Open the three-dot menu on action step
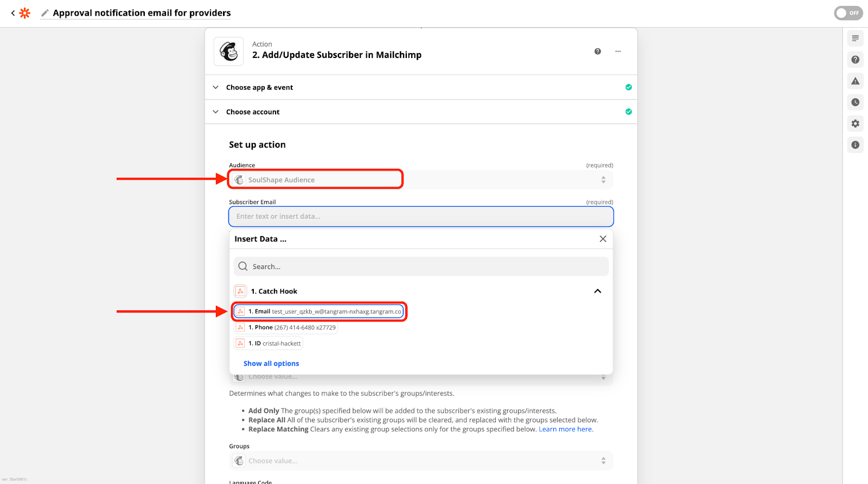Image resolution: width=868 pixels, height=484 pixels. (618, 52)
